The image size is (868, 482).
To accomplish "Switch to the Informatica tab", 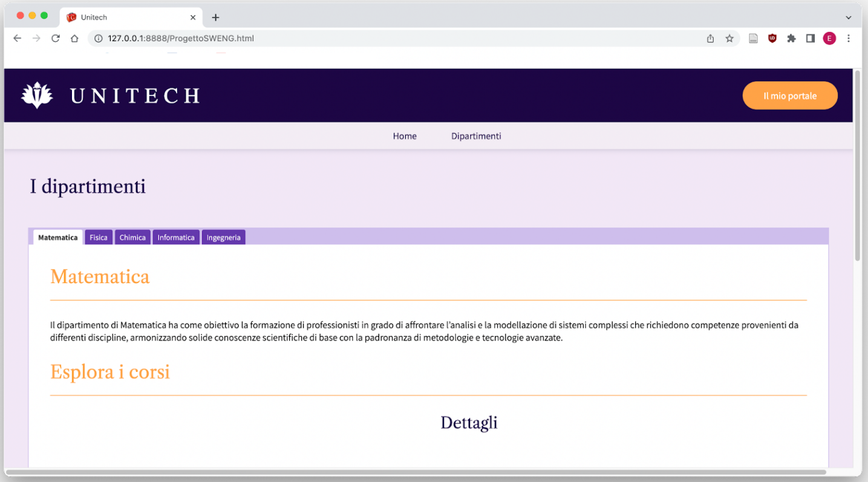I will click(176, 237).
